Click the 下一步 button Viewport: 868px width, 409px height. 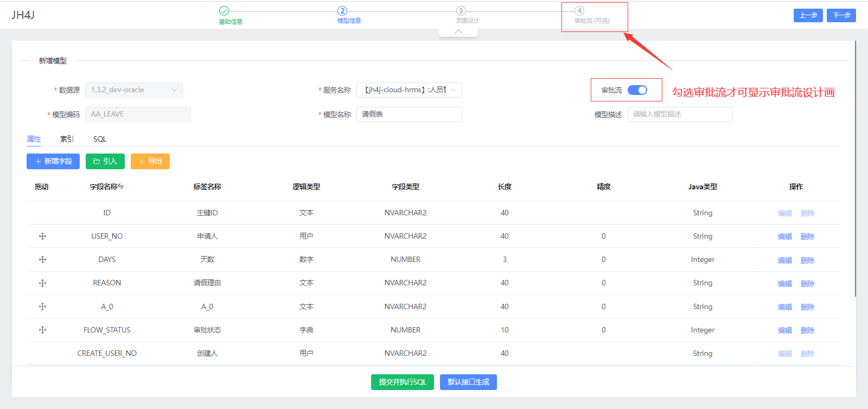coord(841,15)
